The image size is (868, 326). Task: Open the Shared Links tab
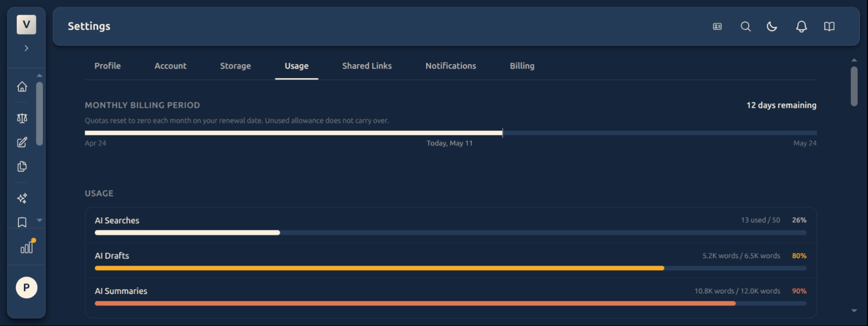pos(367,66)
